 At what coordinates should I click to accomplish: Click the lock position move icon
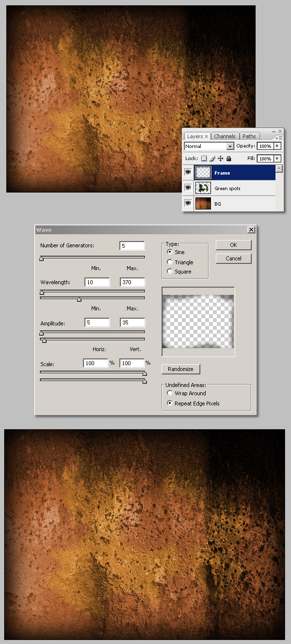point(220,159)
